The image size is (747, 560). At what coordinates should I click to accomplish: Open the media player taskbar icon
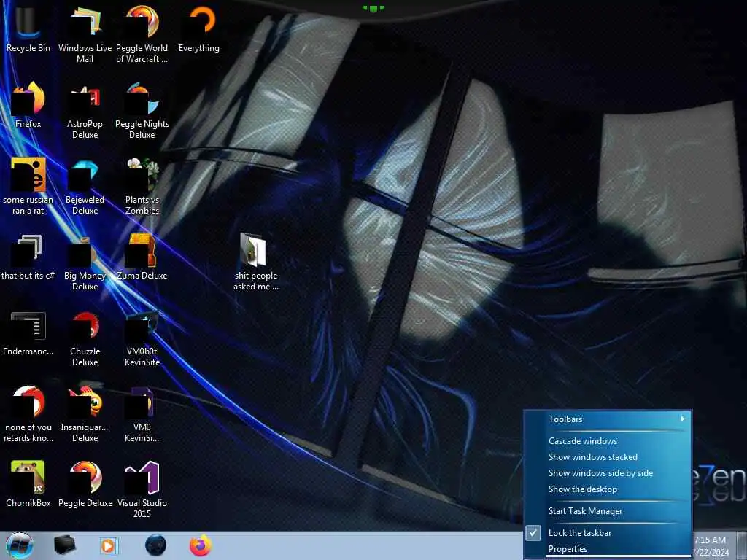point(109,545)
